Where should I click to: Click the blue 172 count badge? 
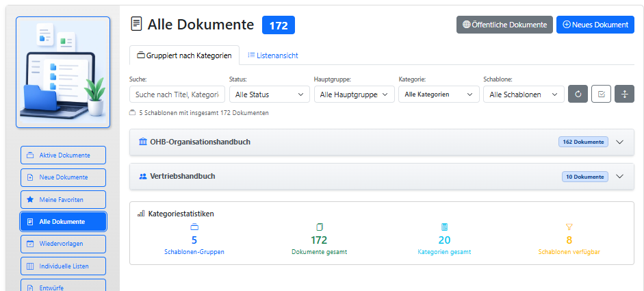279,25
